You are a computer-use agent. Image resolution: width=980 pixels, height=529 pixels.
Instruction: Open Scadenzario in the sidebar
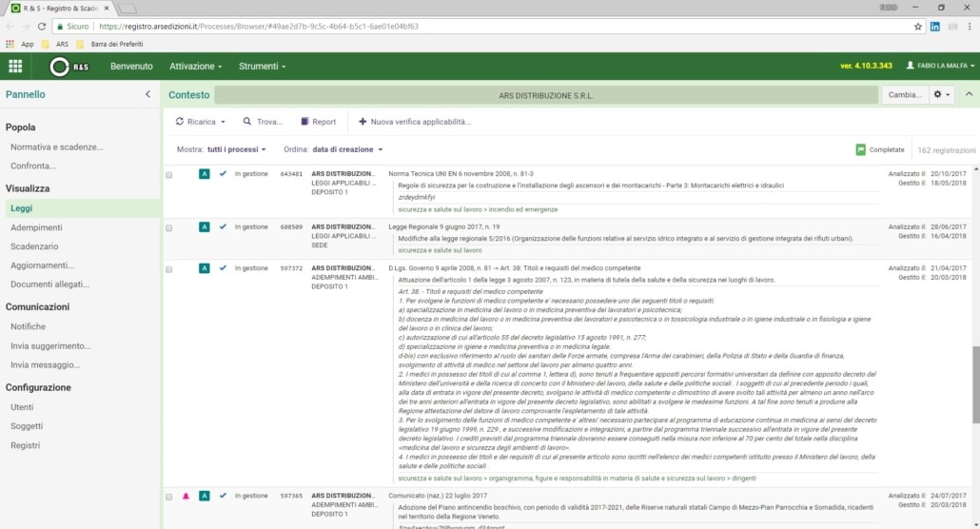click(x=34, y=246)
